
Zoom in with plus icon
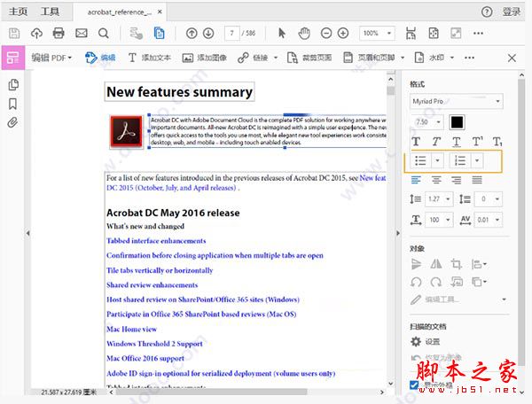343,33
